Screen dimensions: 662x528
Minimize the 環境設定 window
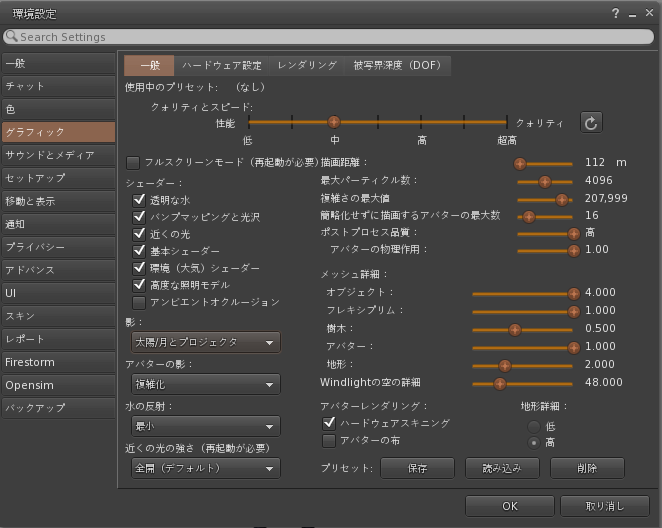click(x=632, y=15)
